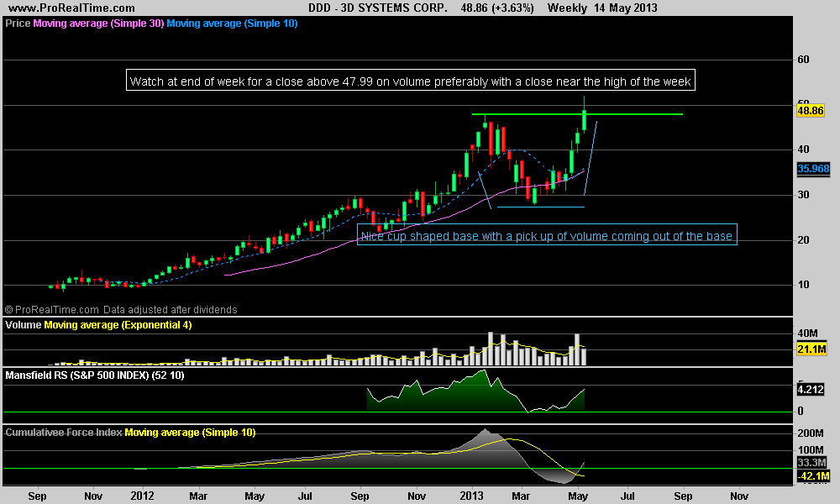The height and width of the screenshot is (504, 840).
Task: Click the blue 35.968 moving average tag
Action: tap(813, 169)
